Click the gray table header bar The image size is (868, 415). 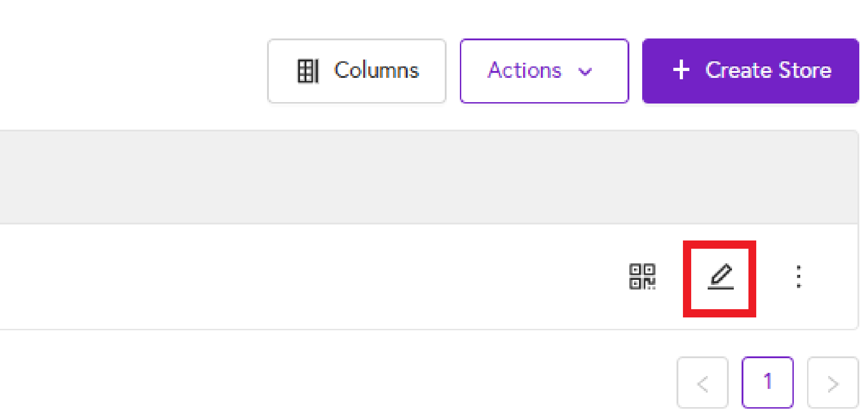click(429, 177)
